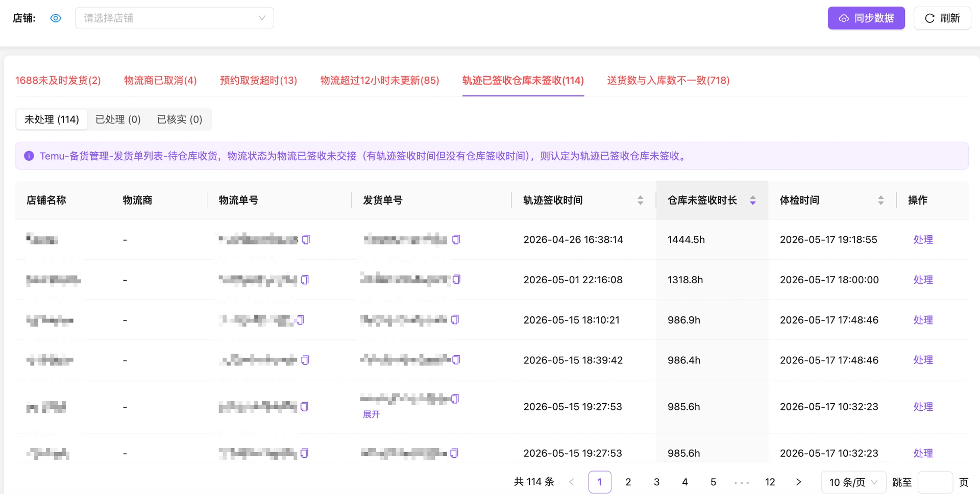980x494 pixels.
Task: Open the 物流超过12小时未更新(85) tab
Action: (x=380, y=80)
